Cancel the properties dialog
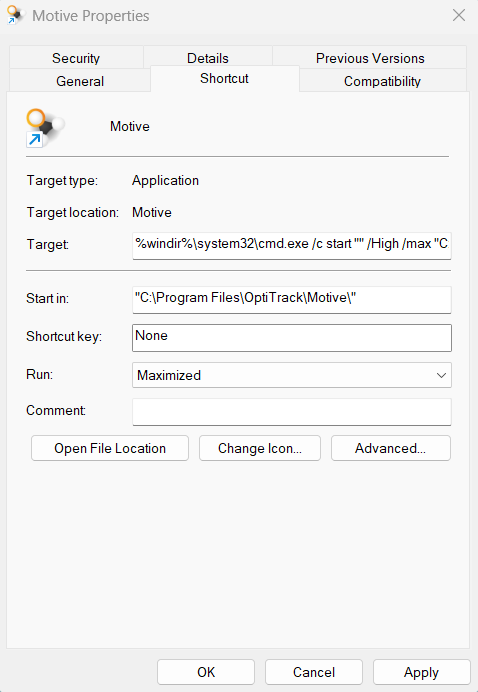The height and width of the screenshot is (692, 478). coord(314,672)
